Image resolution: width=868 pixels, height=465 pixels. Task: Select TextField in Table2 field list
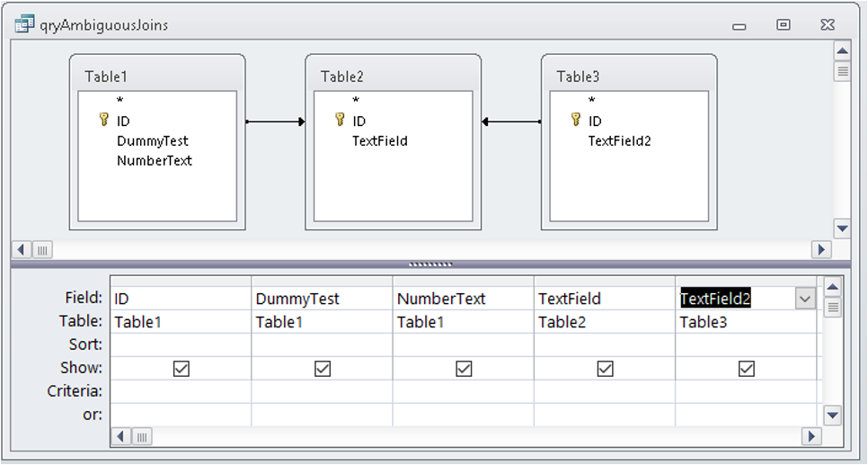click(x=380, y=141)
